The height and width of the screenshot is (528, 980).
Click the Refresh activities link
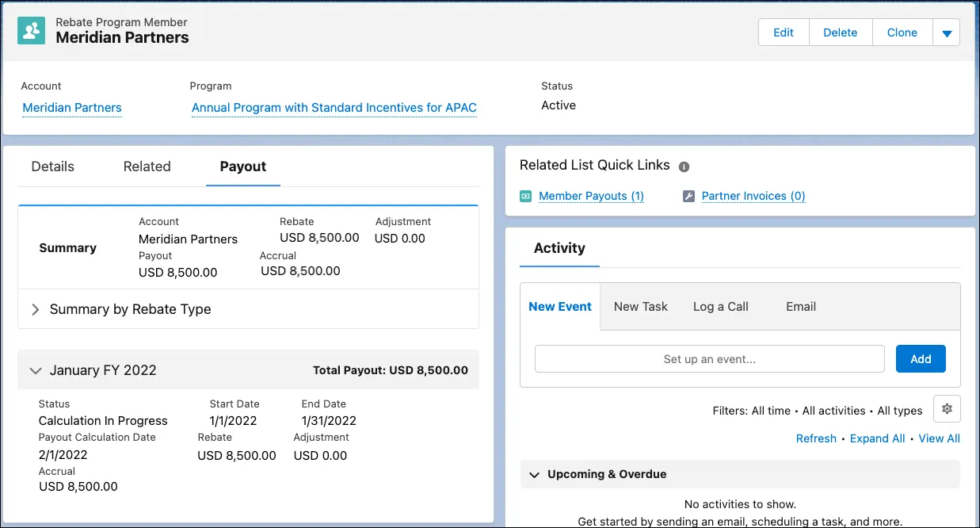816,438
